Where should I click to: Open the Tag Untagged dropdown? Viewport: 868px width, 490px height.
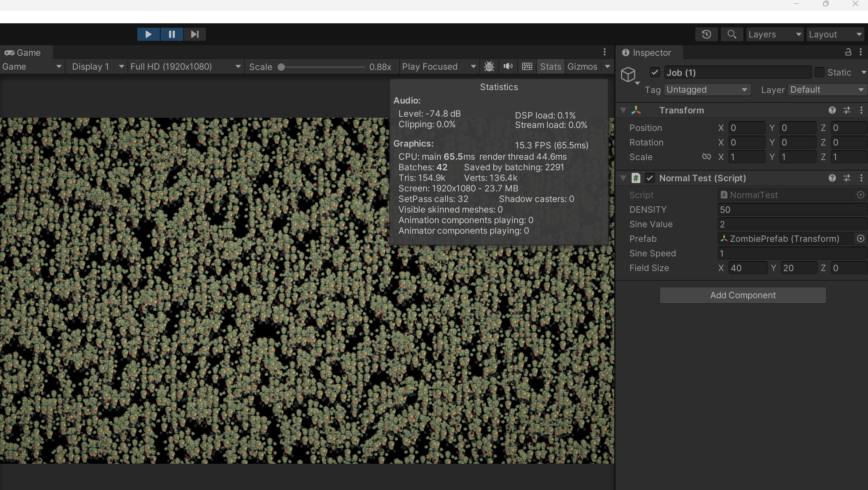point(707,90)
